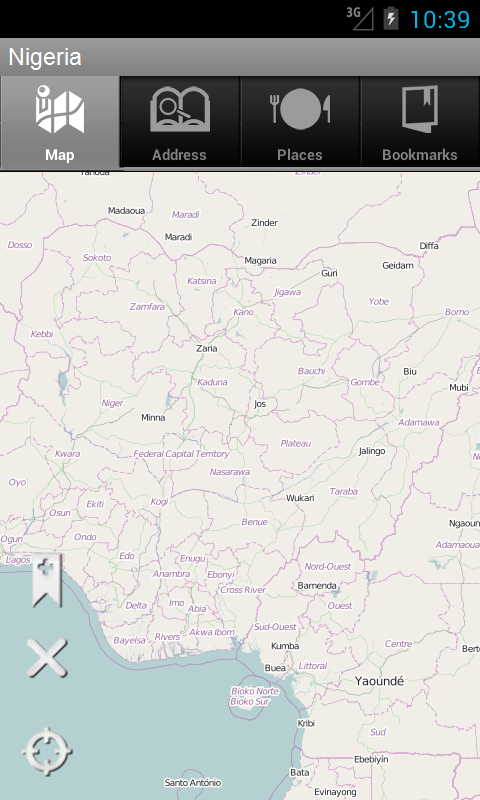Tap the Kwara state label
Image resolution: width=480 pixels, height=800 pixels.
pos(67,454)
